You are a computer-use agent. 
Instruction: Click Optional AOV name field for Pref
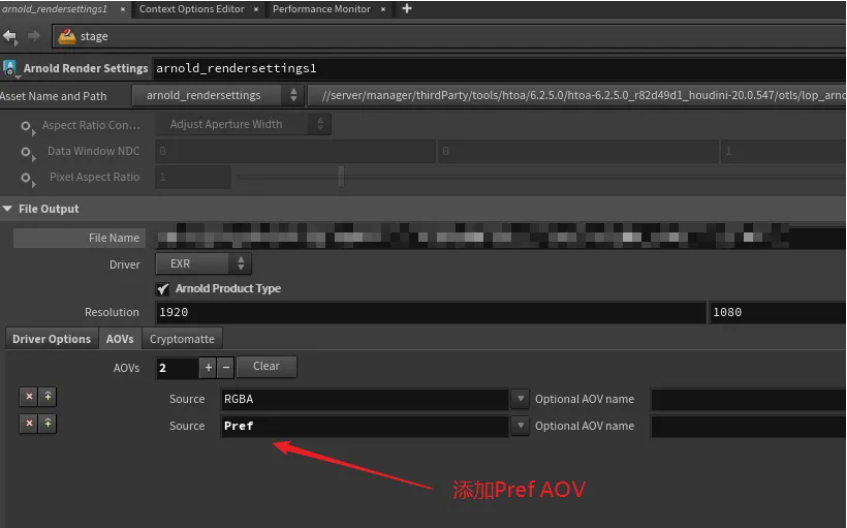(749, 426)
